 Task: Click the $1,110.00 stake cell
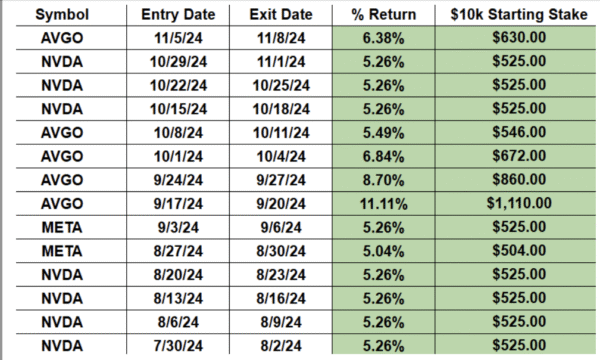click(x=519, y=203)
